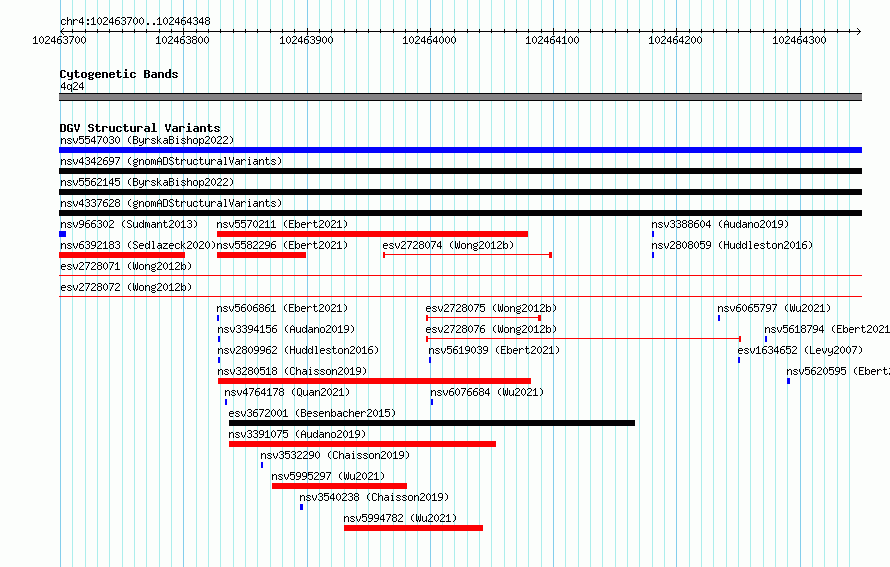The image size is (890, 567).
Task: Click nsv5995297 (Wu2021) label
Action: pos(328,476)
